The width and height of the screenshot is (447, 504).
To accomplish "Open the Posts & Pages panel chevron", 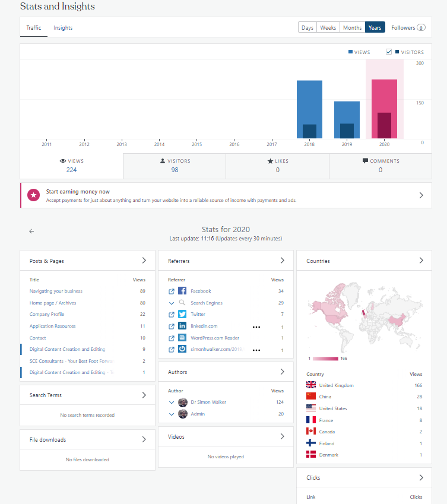I will coord(144,261).
